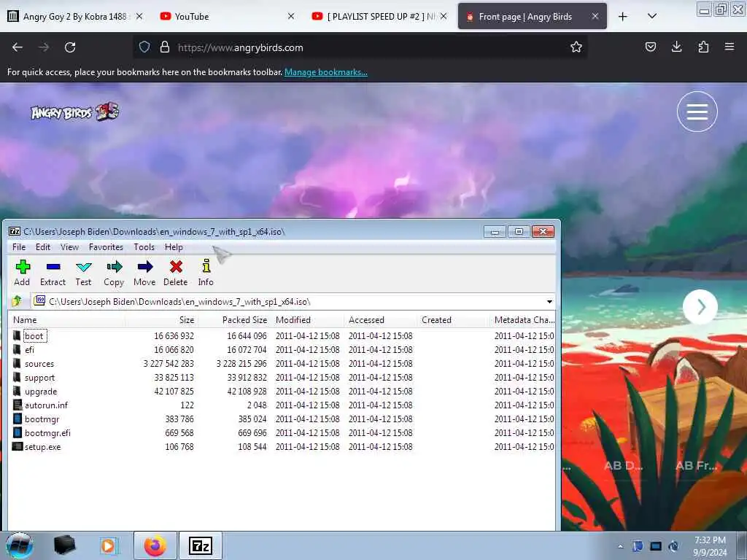Click the Manage bookmarks link
Image resolution: width=747 pixels, height=560 pixels.
pyautogui.click(x=326, y=72)
